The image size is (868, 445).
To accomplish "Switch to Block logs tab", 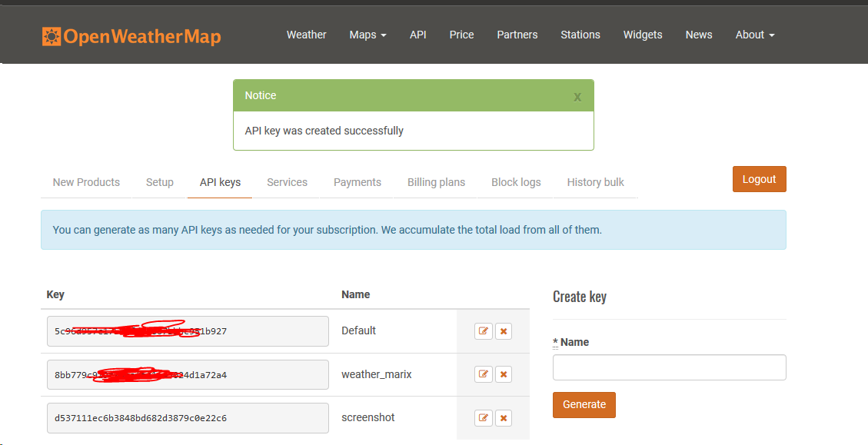I will pyautogui.click(x=516, y=182).
